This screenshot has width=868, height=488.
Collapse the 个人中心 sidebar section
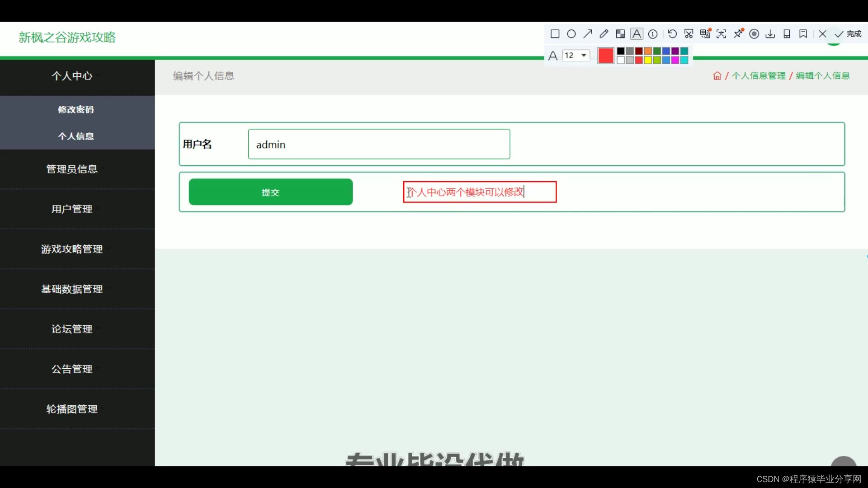(72, 76)
